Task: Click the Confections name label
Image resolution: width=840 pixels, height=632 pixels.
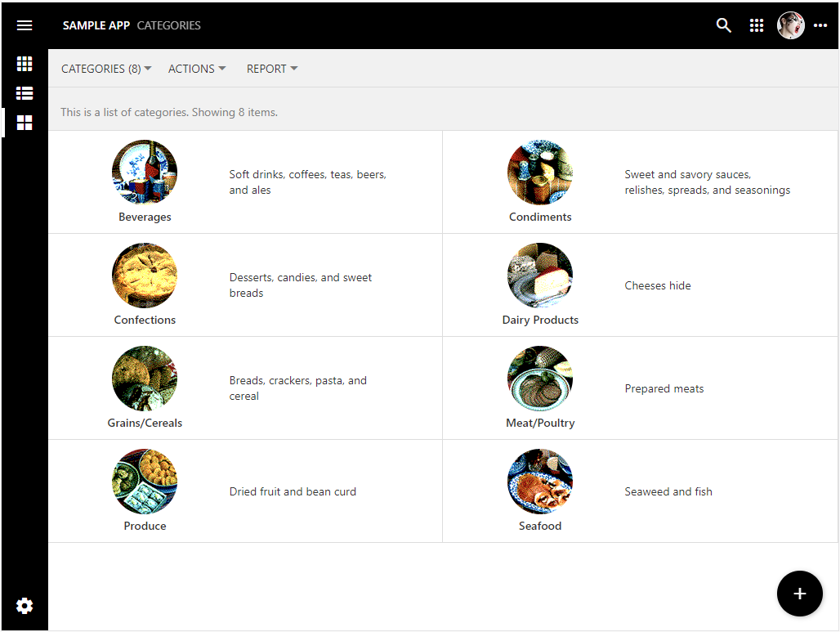Action: click(145, 320)
